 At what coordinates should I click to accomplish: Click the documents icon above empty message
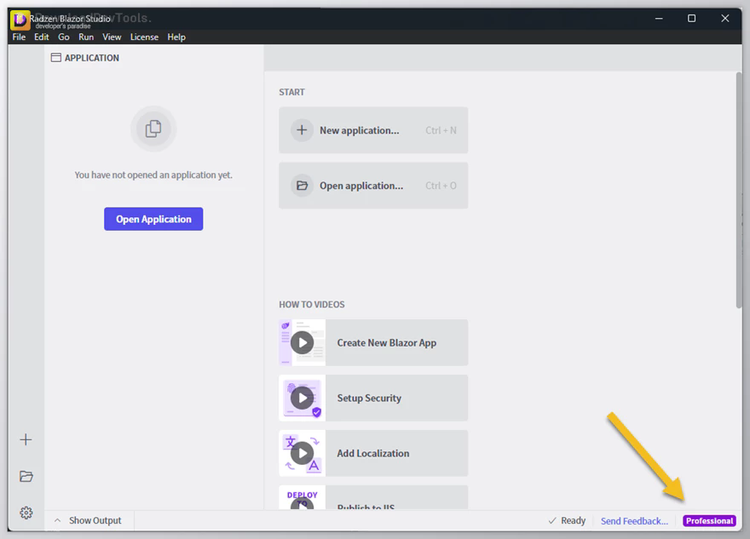[154, 129]
